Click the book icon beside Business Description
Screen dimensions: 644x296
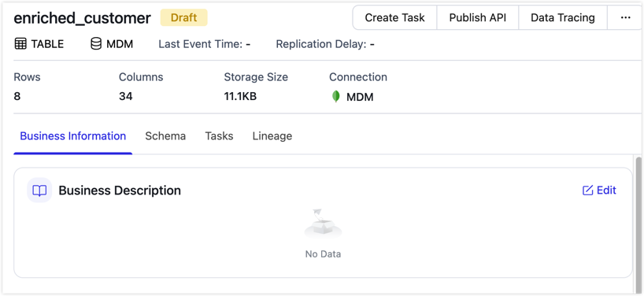click(x=39, y=191)
